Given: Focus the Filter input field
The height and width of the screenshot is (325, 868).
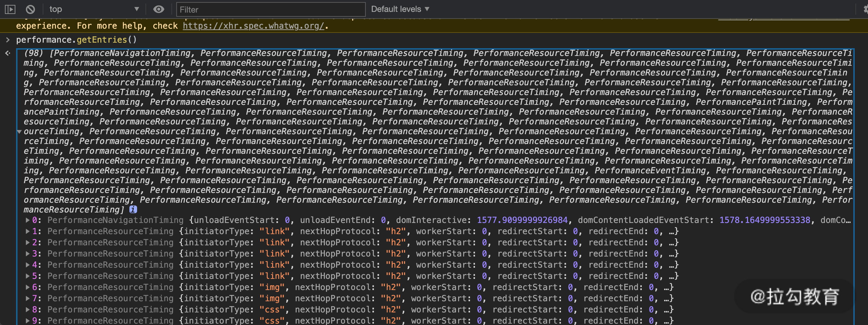Looking at the screenshot, I should 271,9.
